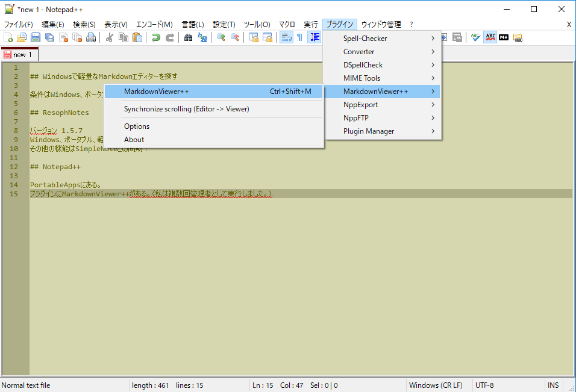Toggle Word wrap toolbar icon
This screenshot has width=576, height=392.
pyautogui.click(x=286, y=37)
